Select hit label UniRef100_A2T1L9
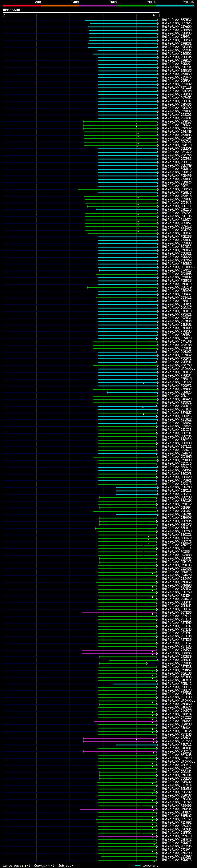Viewport: 197px width, 868px height. tap(177, 88)
